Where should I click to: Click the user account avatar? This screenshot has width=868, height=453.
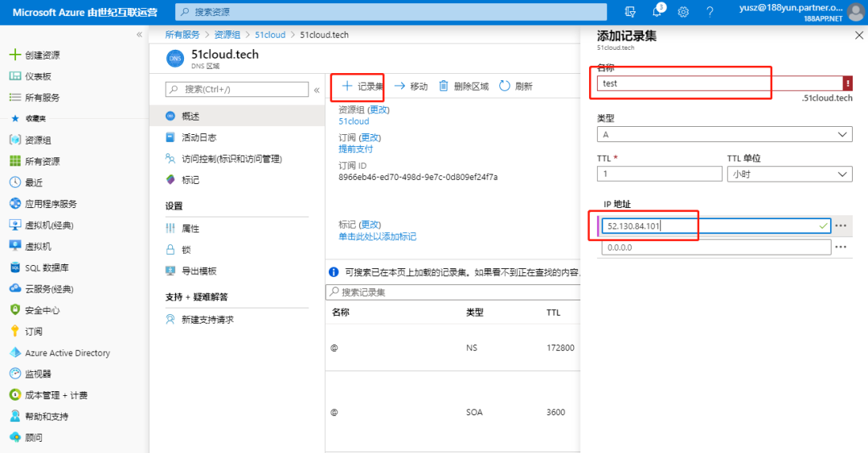[x=855, y=12]
